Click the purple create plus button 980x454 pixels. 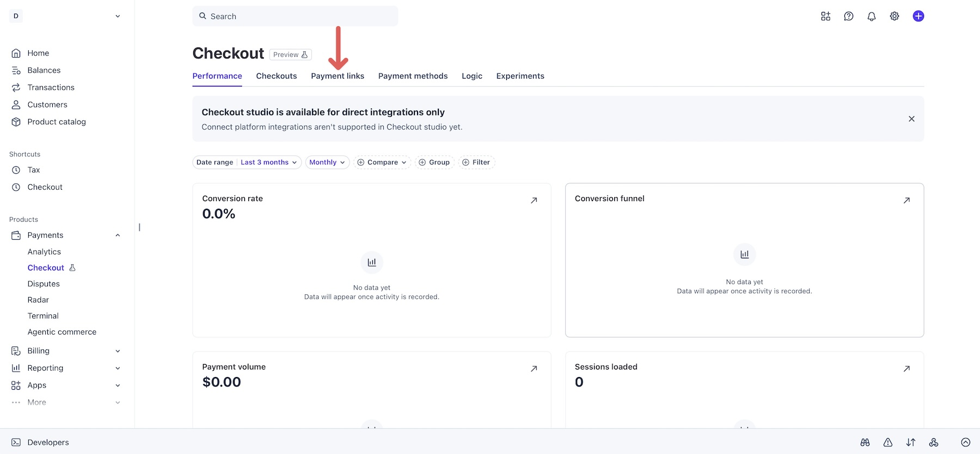pyautogui.click(x=918, y=16)
